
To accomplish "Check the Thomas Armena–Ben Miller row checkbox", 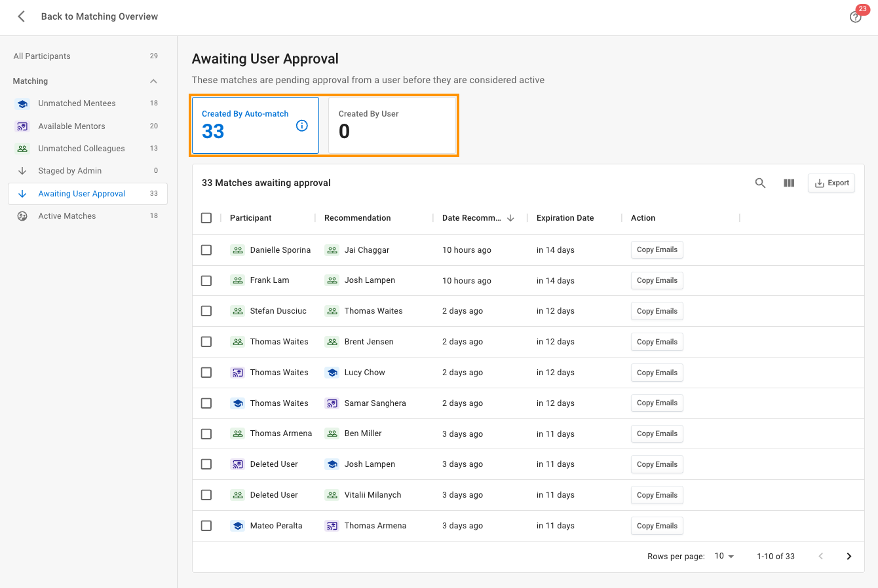I will (206, 434).
